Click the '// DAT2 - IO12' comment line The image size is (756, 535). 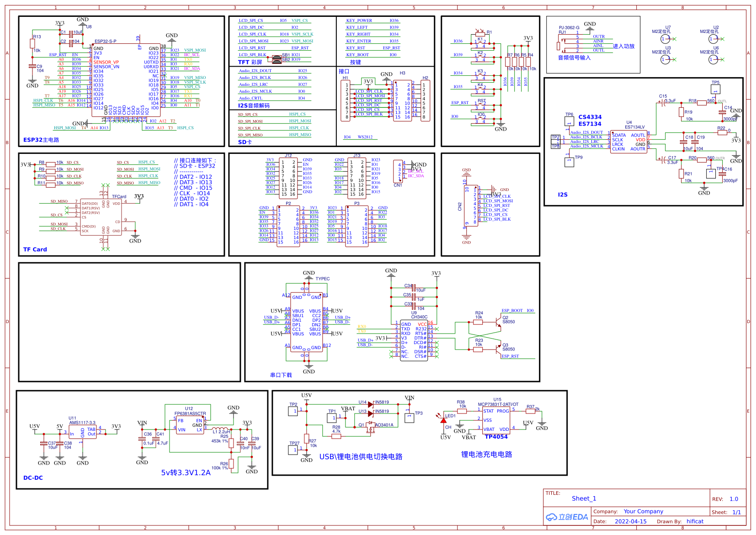tap(193, 177)
